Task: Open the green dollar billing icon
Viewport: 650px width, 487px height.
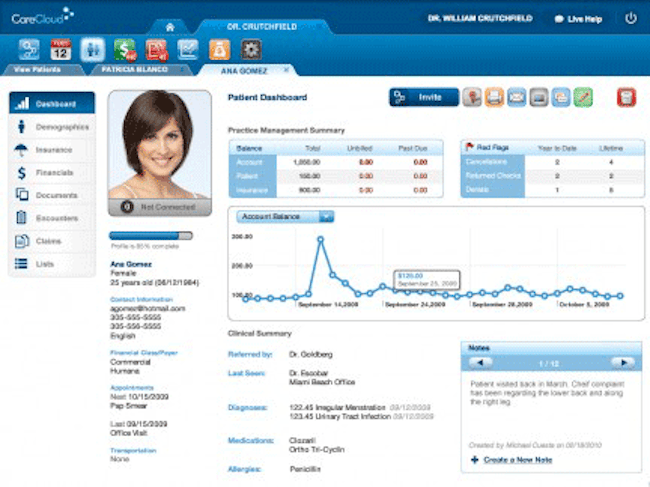Action: click(x=125, y=50)
